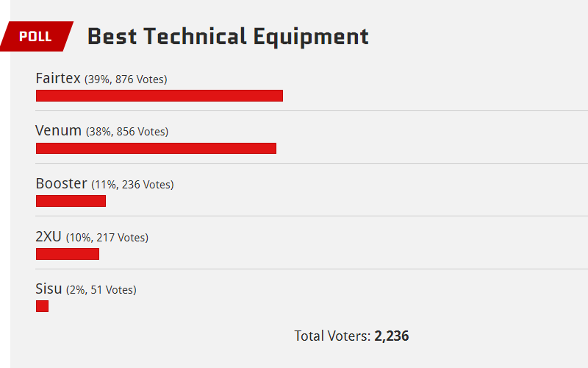The image size is (588, 368).
Task: Select the Sisu option label
Action: [x=49, y=289]
